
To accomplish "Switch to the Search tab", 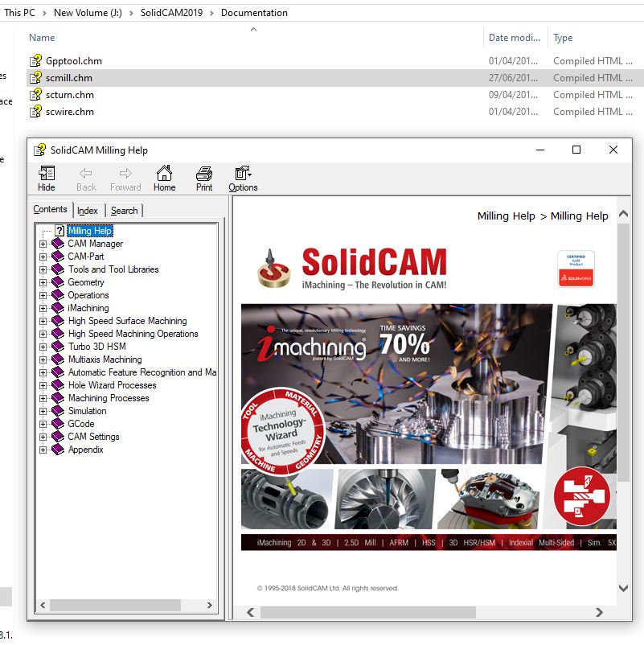I will click(124, 211).
